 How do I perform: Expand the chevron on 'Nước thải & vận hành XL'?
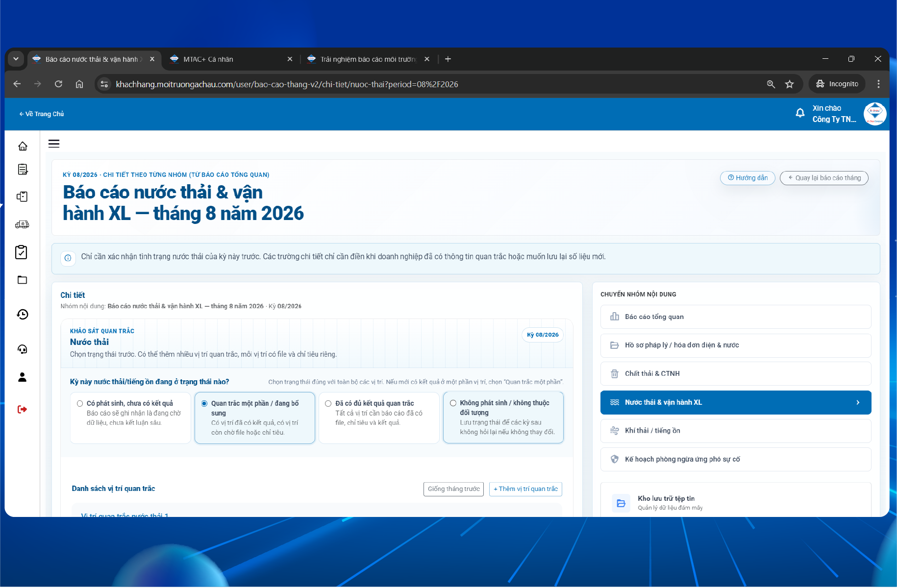[x=858, y=402]
